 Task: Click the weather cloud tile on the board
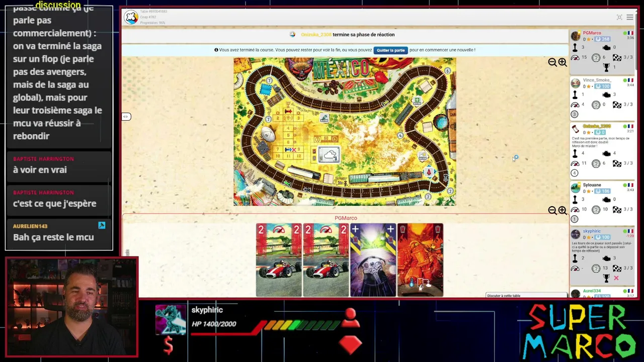pos(329,155)
